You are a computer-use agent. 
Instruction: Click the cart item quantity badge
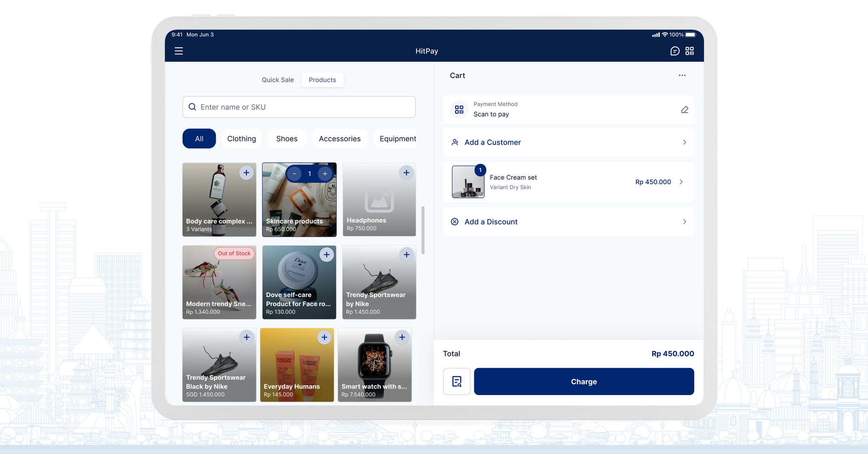(480, 170)
